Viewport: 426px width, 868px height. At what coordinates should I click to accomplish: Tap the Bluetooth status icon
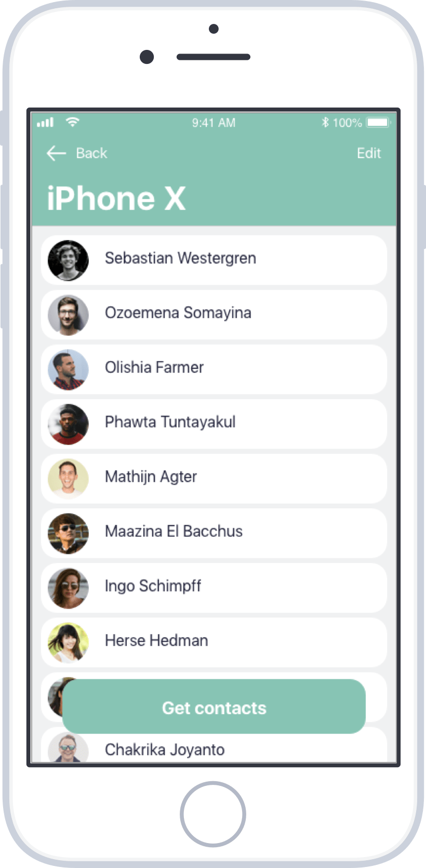[325, 123]
